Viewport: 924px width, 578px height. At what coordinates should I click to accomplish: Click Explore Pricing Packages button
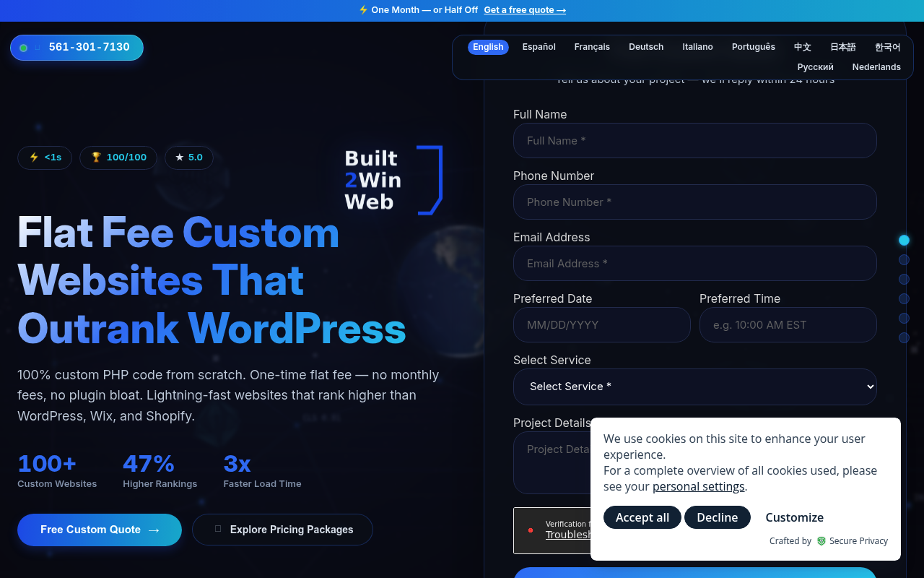[282, 530]
